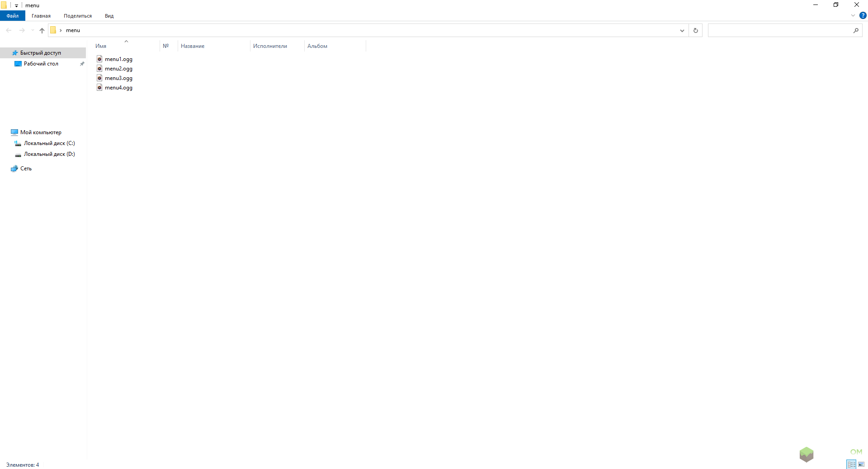Sort by the Исполнители column header

click(277, 46)
